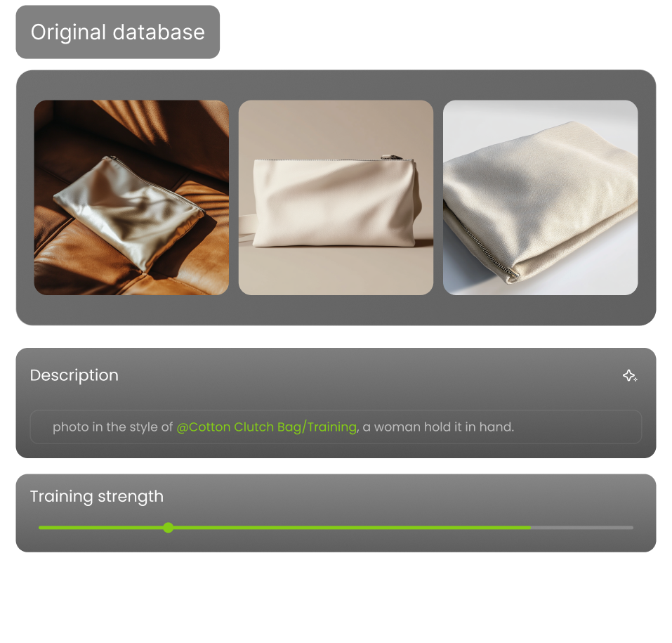The width and height of the screenshot is (672, 643).
Task: Click the gray unfilled end of strength slider
Action: point(582,528)
